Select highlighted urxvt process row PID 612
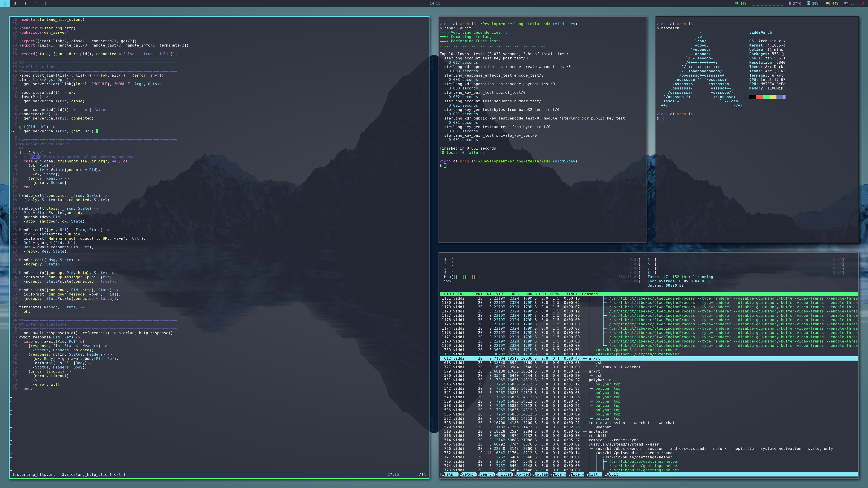The image size is (868, 488). point(648,358)
